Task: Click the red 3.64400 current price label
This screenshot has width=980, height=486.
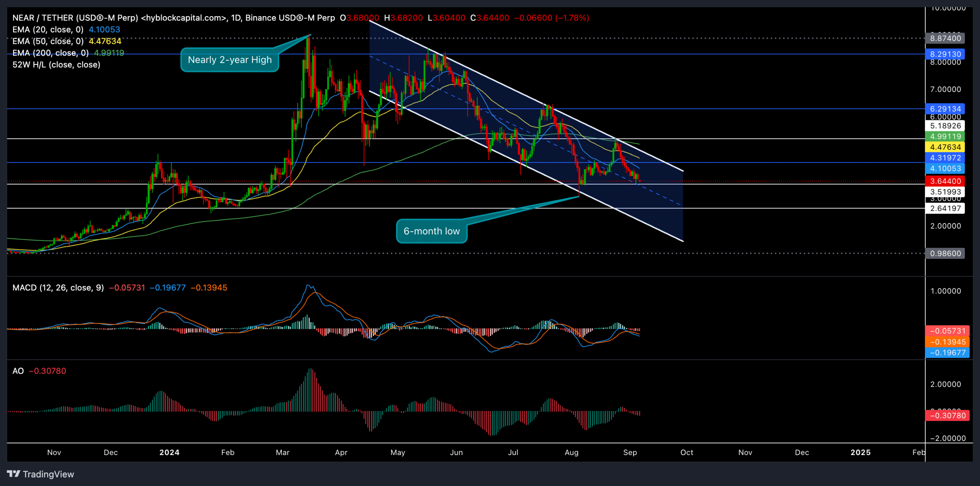Action: click(945, 181)
